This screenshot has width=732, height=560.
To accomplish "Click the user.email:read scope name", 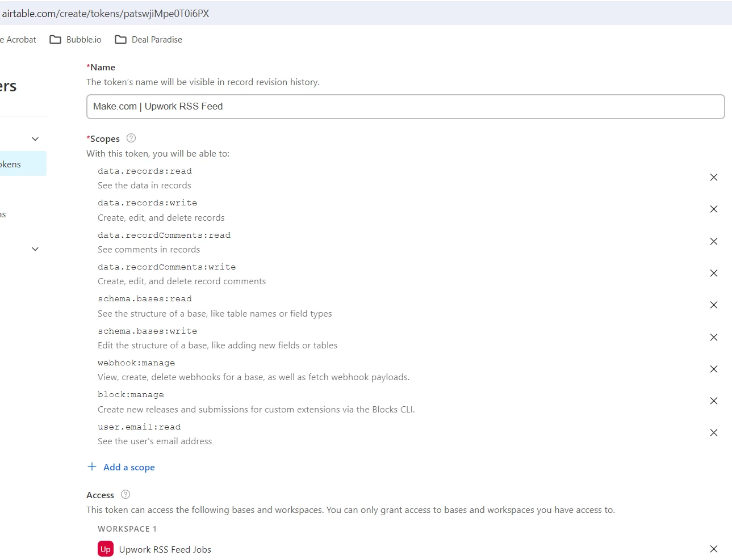I will pyautogui.click(x=139, y=427).
